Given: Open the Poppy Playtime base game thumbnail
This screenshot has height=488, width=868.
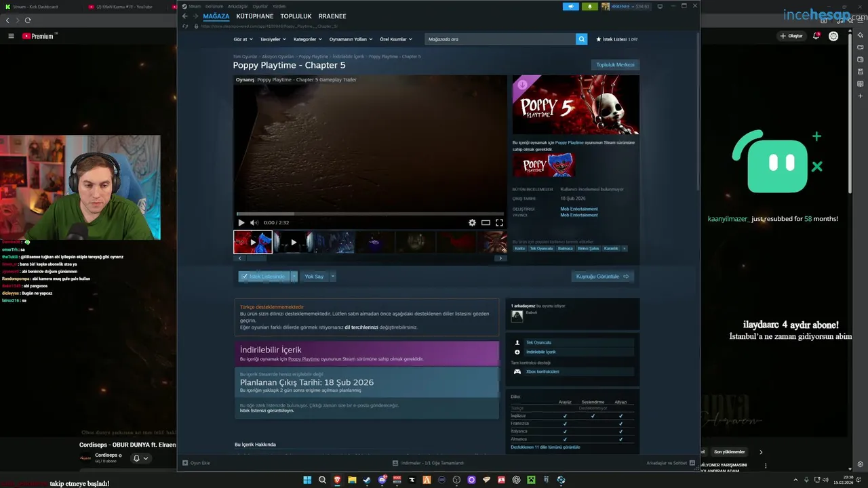Looking at the screenshot, I should (x=544, y=165).
